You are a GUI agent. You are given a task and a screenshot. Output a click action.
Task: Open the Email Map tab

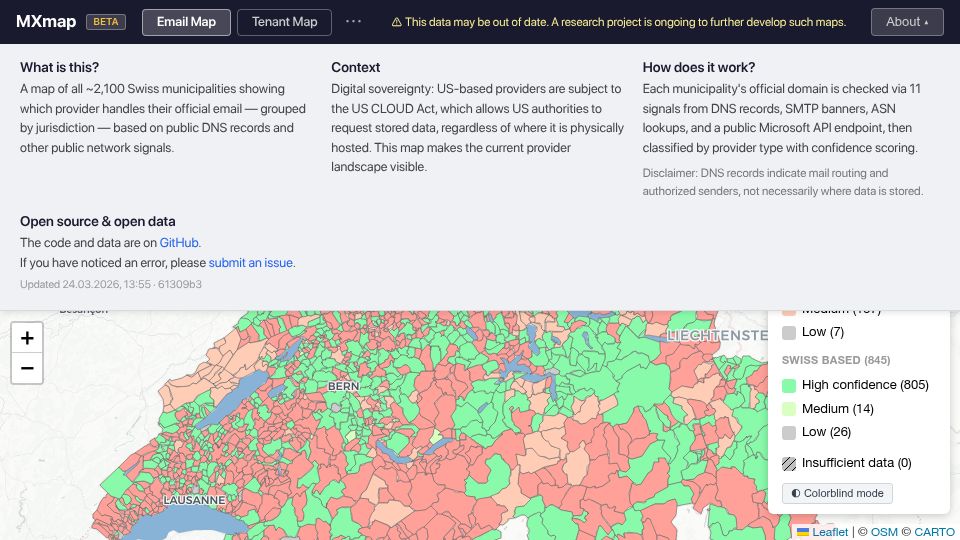coord(186,22)
